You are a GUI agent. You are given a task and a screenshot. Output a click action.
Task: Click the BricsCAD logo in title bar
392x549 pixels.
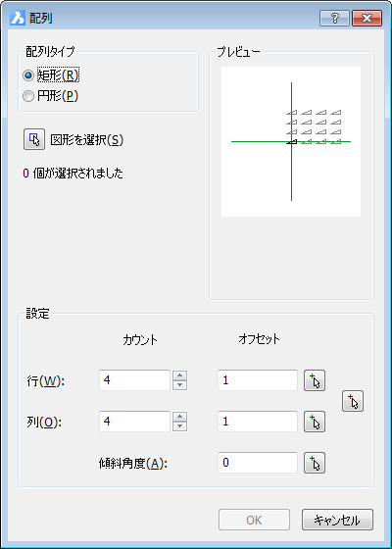[x=18, y=18]
